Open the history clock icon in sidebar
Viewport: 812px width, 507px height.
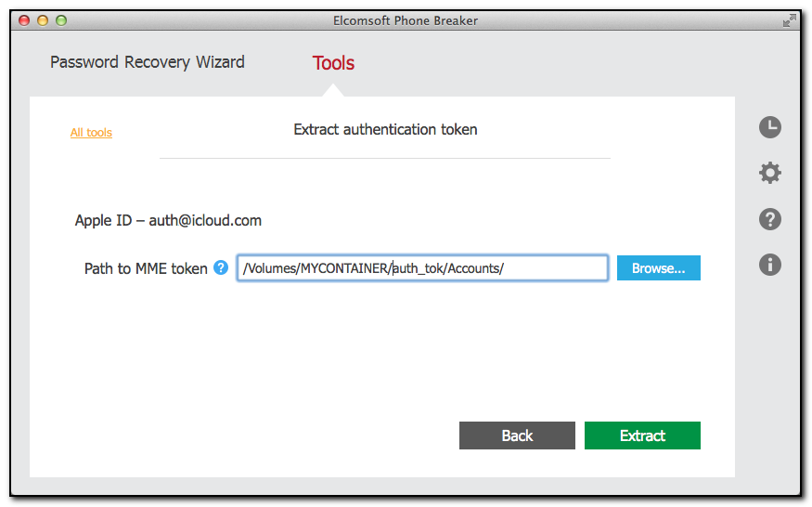tap(769, 127)
